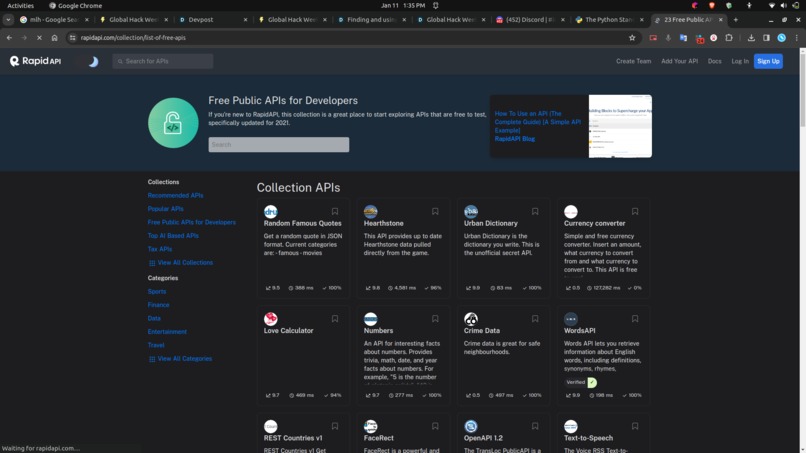Screen dimensions: 806x453
Task: Click Chrome back arrow
Action: click(9, 38)
